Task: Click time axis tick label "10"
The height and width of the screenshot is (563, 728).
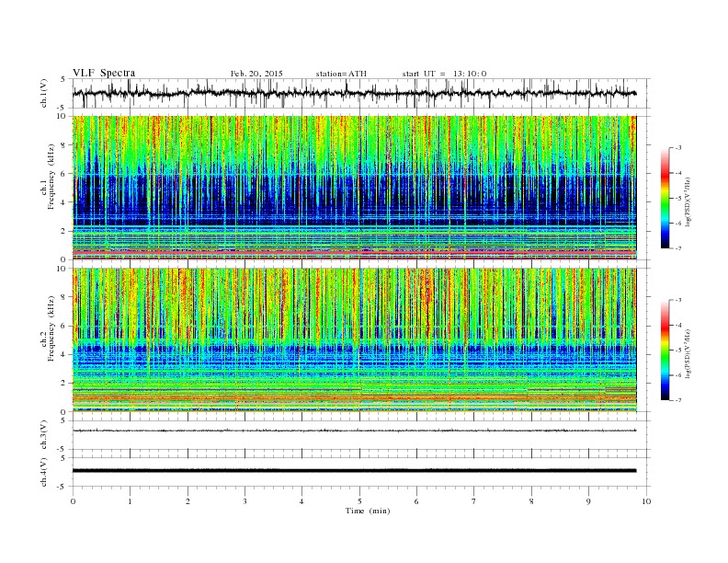Action: pos(646,501)
